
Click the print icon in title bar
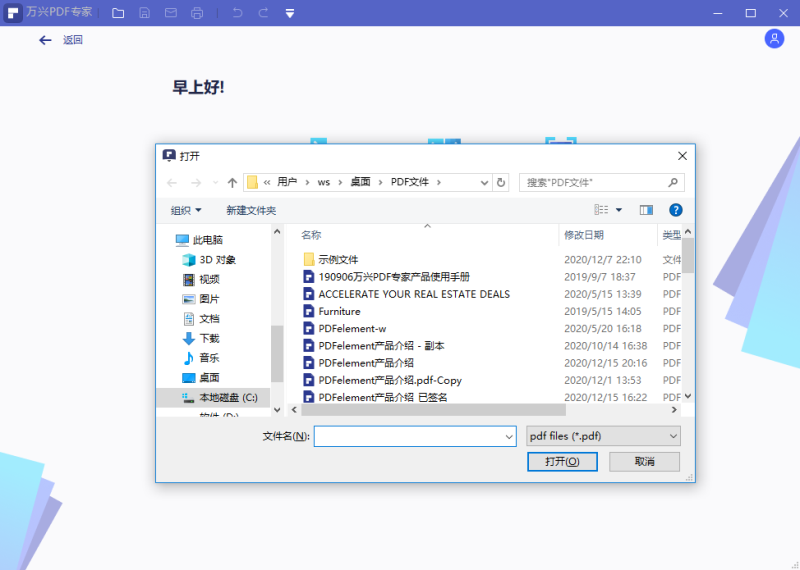click(x=197, y=13)
